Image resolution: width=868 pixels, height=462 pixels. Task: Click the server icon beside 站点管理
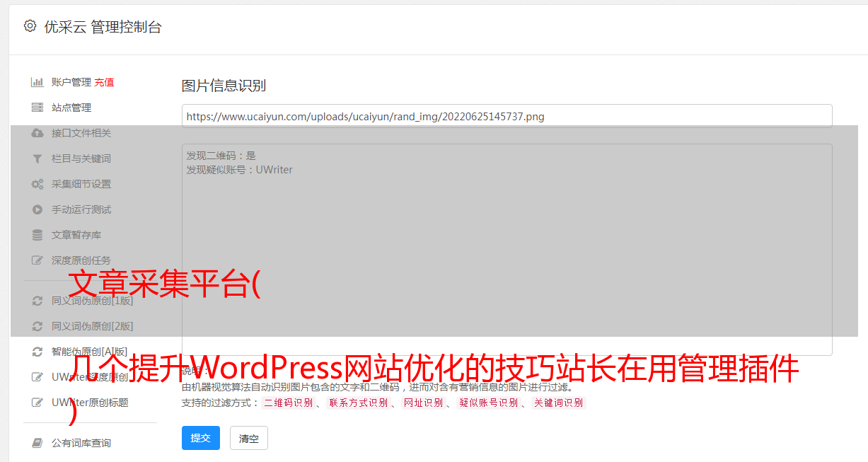tap(37, 108)
